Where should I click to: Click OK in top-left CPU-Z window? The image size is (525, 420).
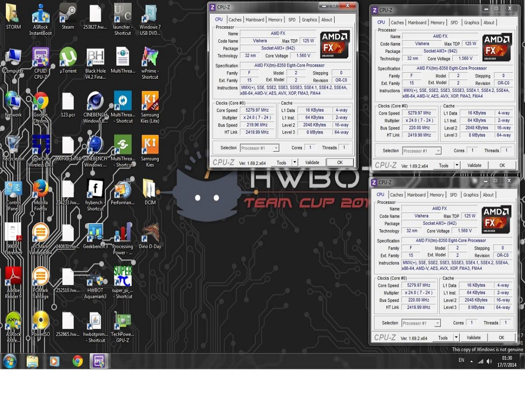340,162
